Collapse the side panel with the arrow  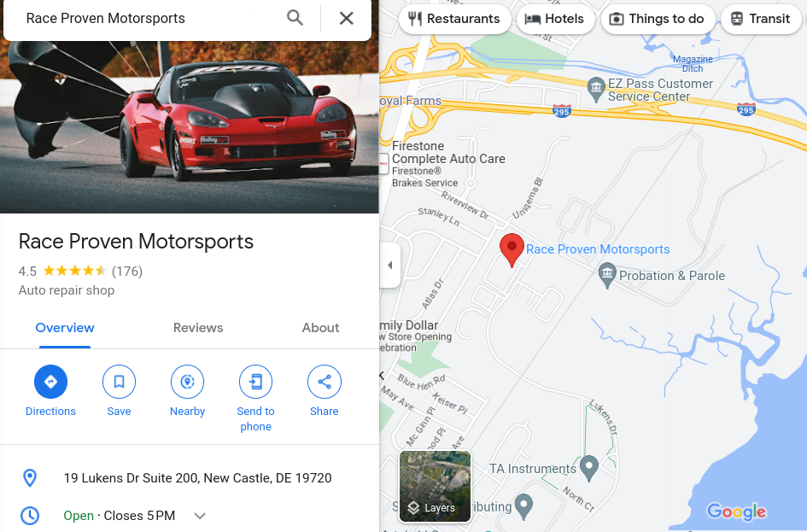click(x=390, y=266)
